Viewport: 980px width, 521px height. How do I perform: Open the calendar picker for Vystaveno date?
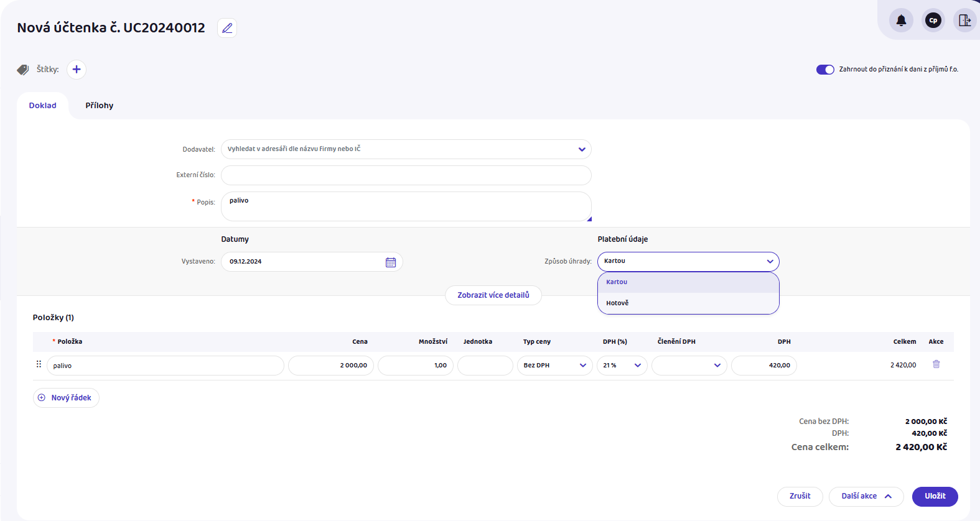tap(391, 262)
